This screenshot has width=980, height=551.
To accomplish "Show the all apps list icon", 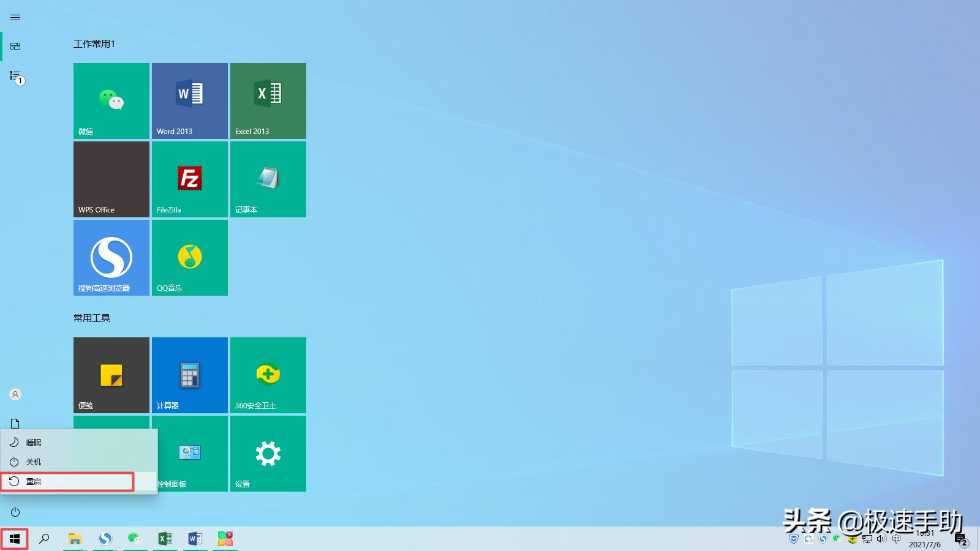I will click(17, 77).
